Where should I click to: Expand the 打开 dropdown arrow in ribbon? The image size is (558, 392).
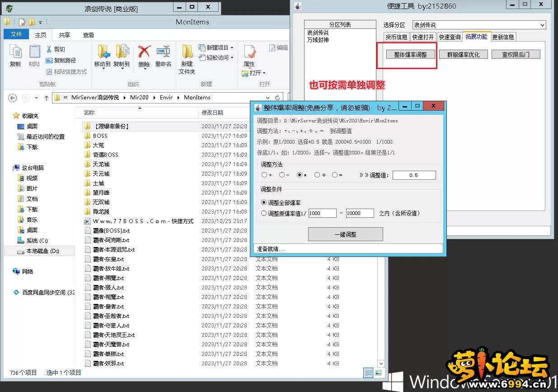264,73
